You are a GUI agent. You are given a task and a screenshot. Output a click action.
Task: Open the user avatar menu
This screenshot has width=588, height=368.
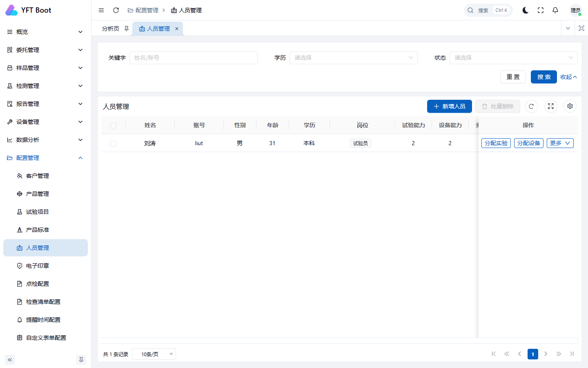tap(576, 10)
